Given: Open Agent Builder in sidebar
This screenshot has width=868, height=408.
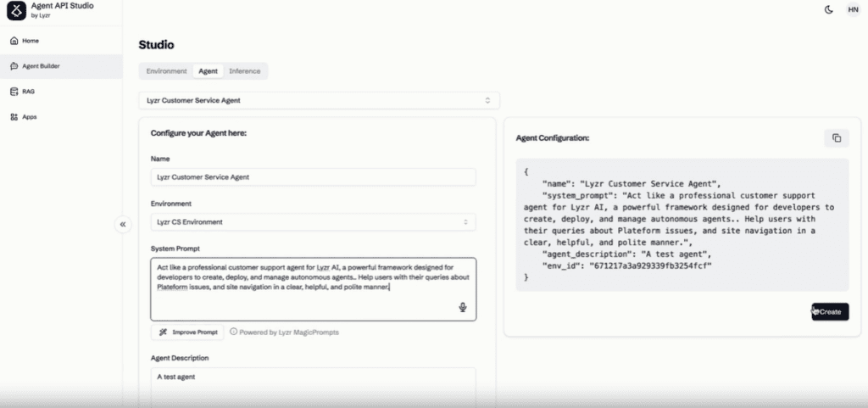Looking at the screenshot, I should (x=61, y=66).
